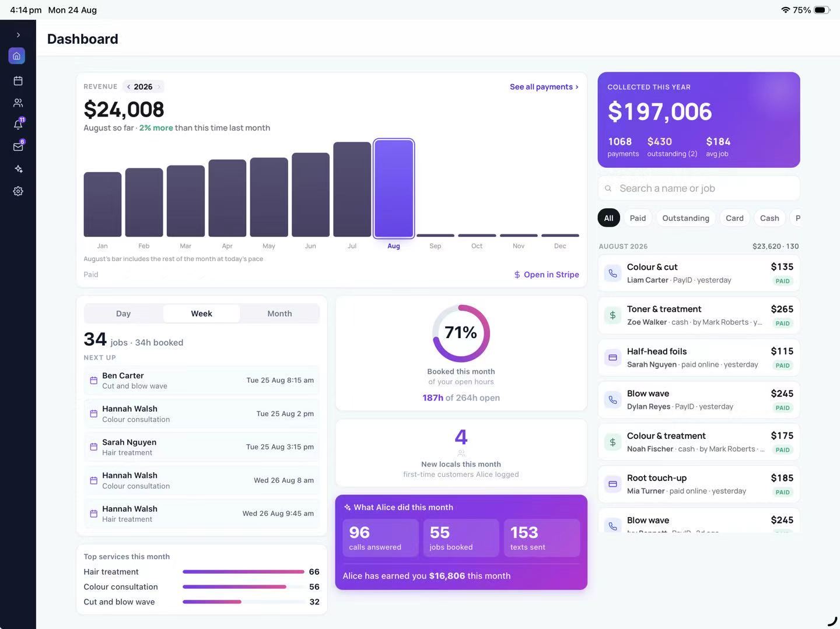The width and height of the screenshot is (840, 629).
Task: Click card icon on Mia Turner payment
Action: coord(612,484)
